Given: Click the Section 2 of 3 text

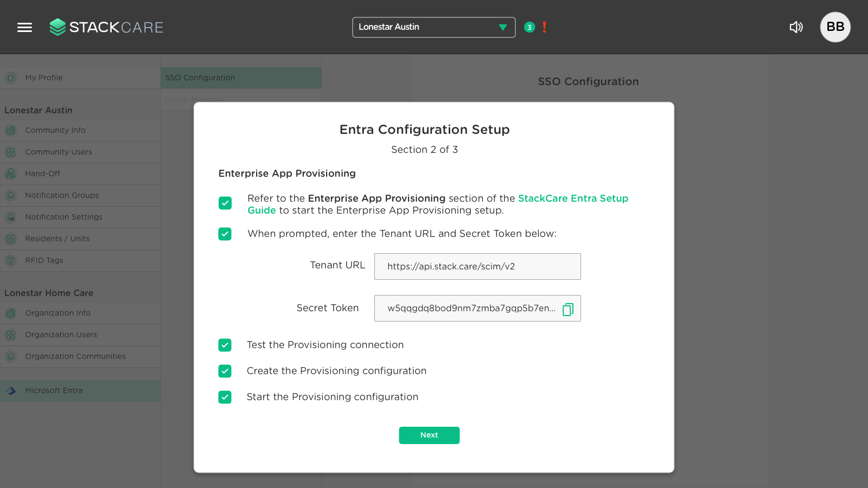Looking at the screenshot, I should [425, 150].
